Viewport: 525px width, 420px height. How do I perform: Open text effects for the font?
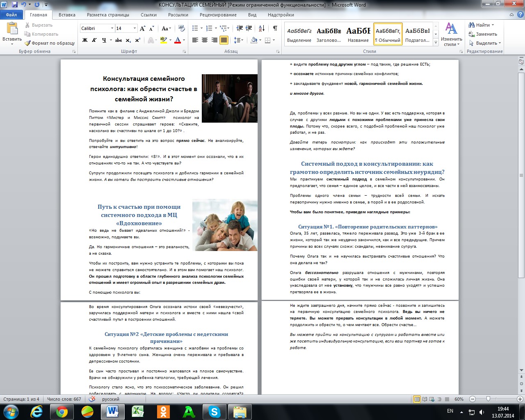tap(151, 40)
